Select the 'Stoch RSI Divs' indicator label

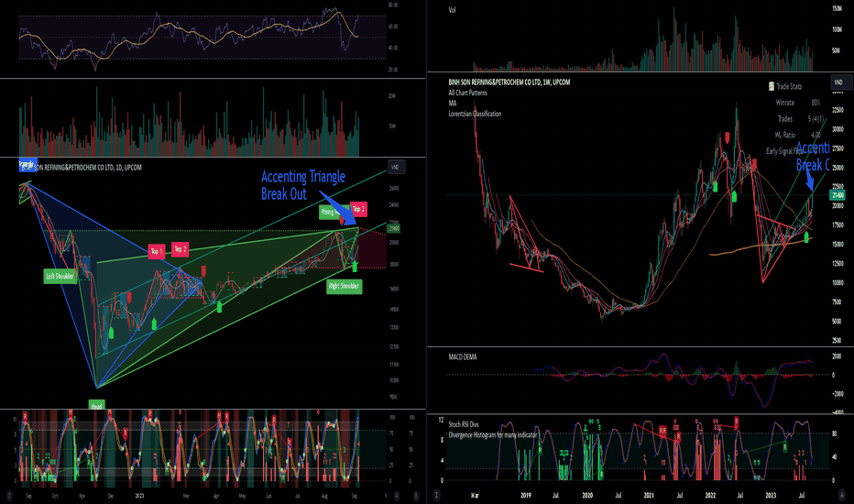coord(464,424)
